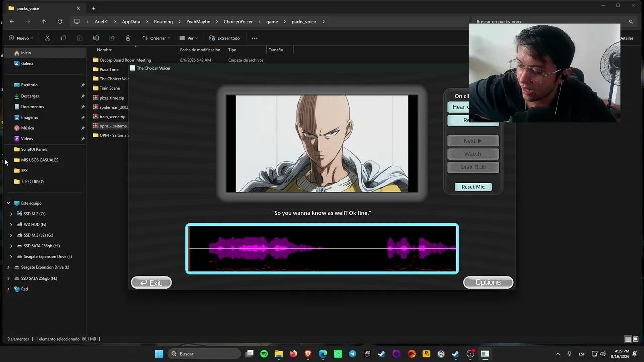Toggle the microphone icon in the system tray
Screen dimensions: 644x362
coord(569,354)
